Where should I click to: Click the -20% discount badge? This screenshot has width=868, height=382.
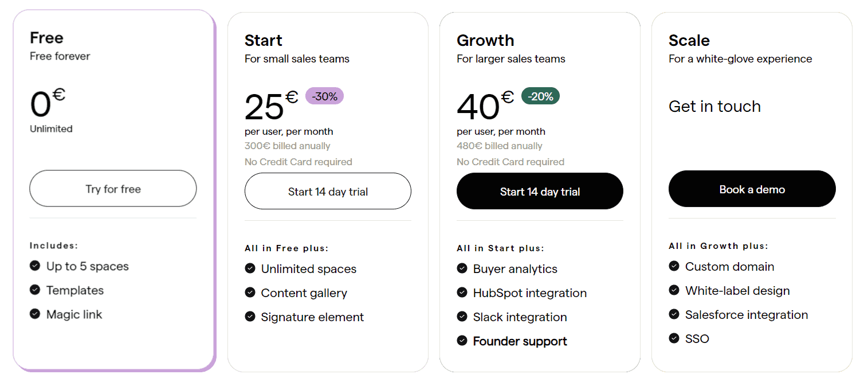click(x=540, y=96)
